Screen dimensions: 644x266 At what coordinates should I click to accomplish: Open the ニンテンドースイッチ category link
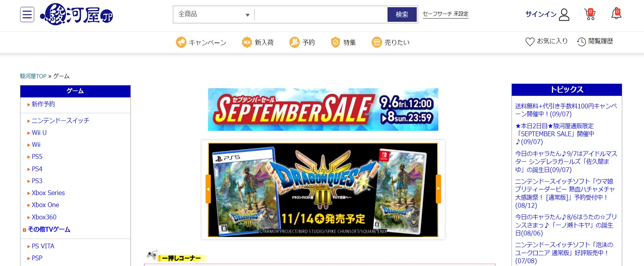click(x=60, y=121)
